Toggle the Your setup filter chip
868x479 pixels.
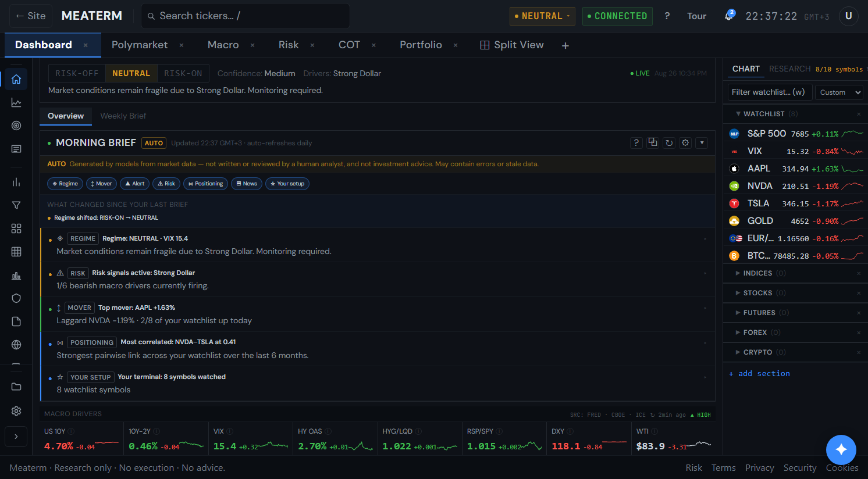287,184
